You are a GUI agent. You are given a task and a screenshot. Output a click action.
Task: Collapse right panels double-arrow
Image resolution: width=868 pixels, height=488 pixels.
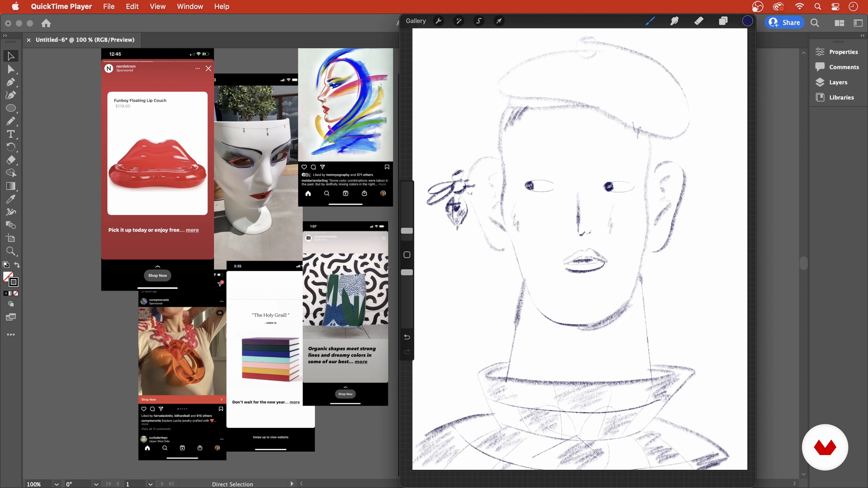click(x=862, y=35)
